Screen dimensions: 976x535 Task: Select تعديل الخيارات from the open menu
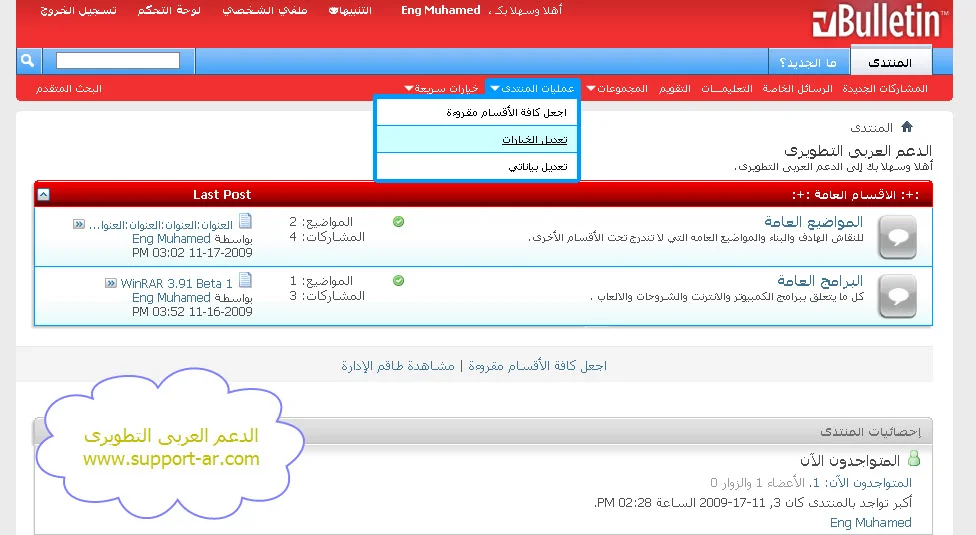coord(534,140)
